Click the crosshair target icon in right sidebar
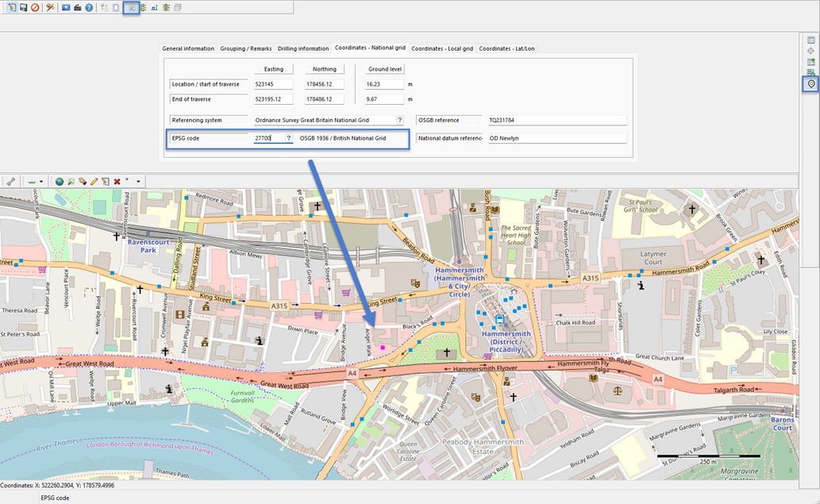The image size is (820, 504). click(810, 51)
